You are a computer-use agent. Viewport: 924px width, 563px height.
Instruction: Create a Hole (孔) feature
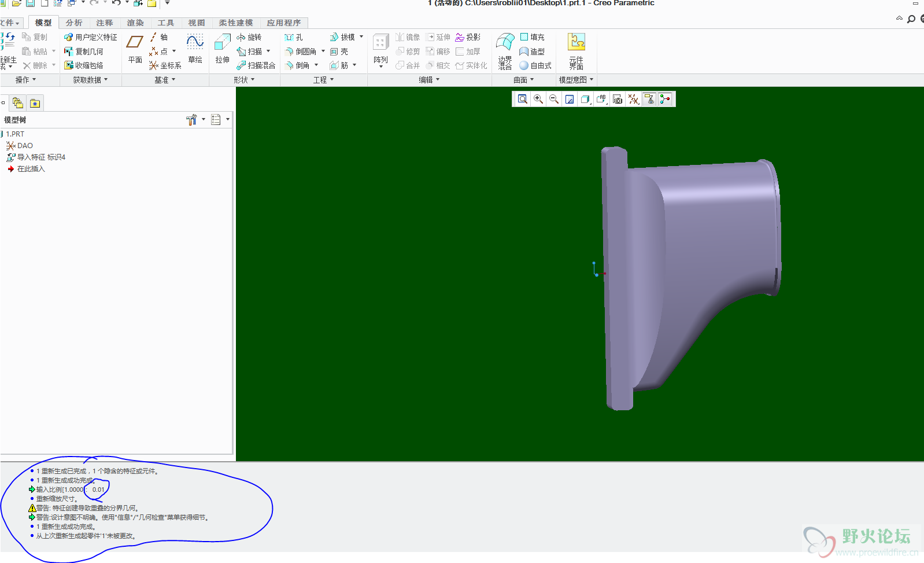coord(294,37)
